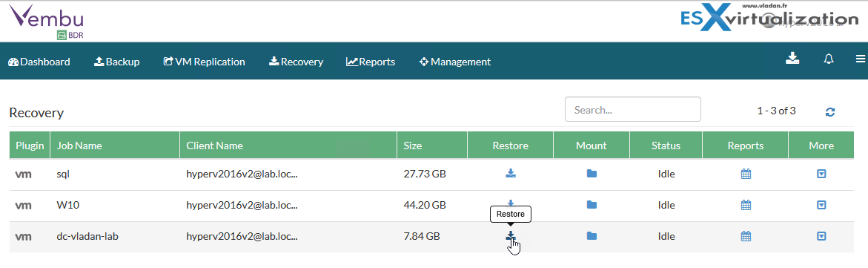Viewport: 868px width, 268px height.
Task: Click the Restore tooltip label
Action: (x=511, y=214)
